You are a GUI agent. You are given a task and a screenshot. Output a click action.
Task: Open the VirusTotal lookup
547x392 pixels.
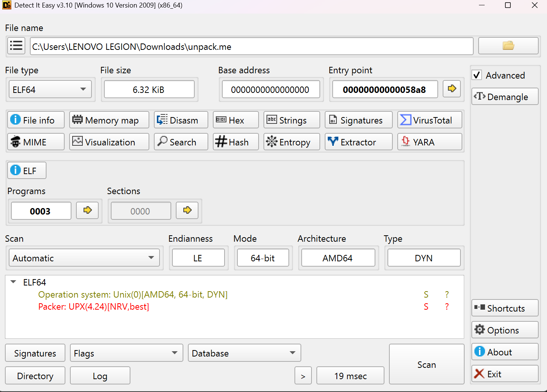(429, 120)
